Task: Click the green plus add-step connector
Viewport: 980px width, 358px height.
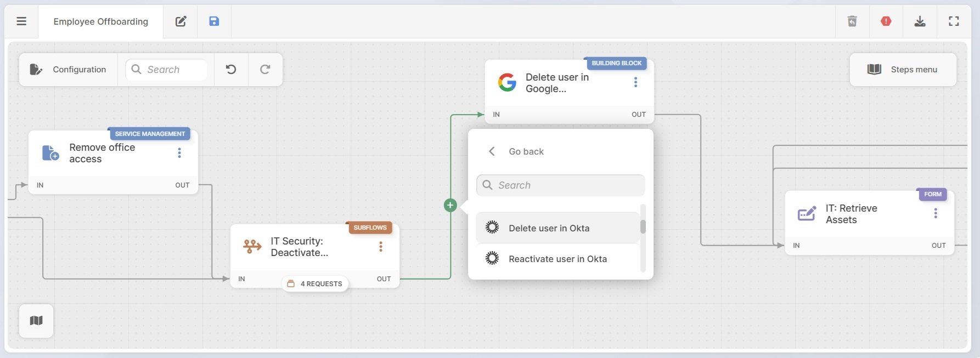Action: coord(450,205)
